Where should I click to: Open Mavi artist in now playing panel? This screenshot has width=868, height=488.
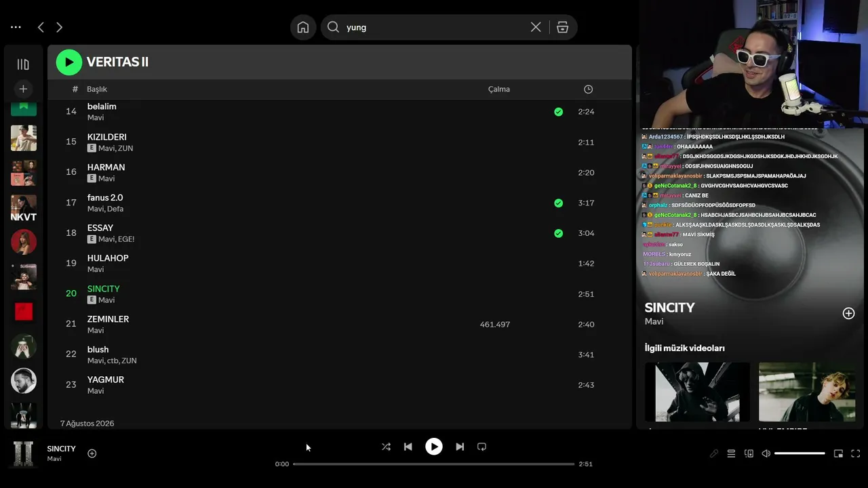point(654,321)
